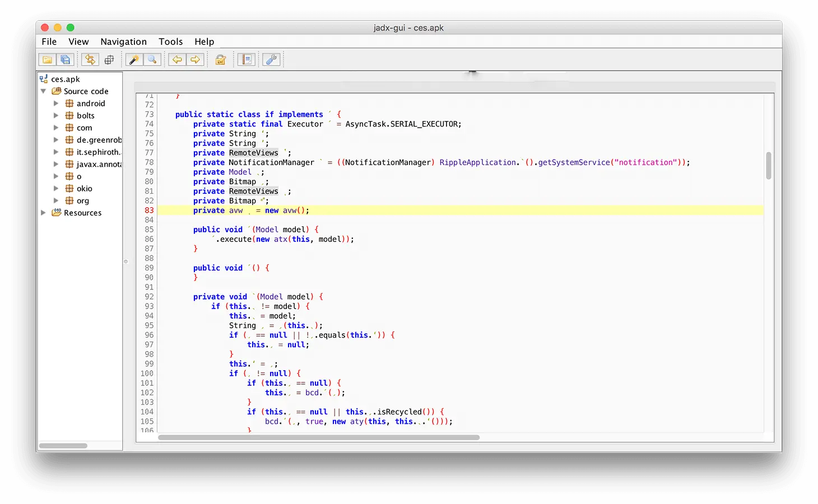Screen dimensions: 818x504
Task: Click 'Model' type on line 79
Action: click(240, 172)
